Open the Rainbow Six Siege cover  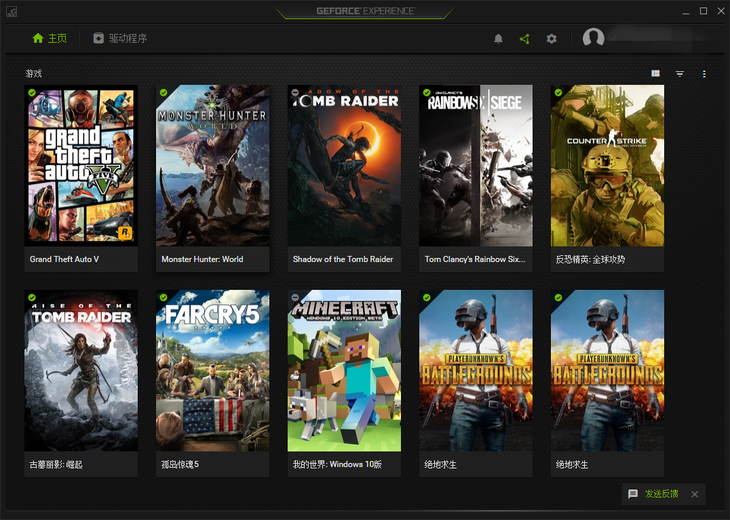click(476, 165)
